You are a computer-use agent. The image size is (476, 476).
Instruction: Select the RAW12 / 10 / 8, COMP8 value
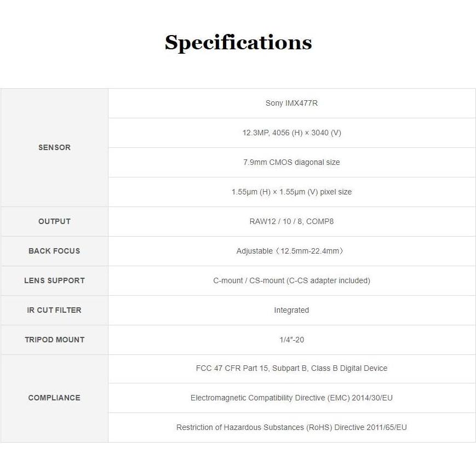291,221
